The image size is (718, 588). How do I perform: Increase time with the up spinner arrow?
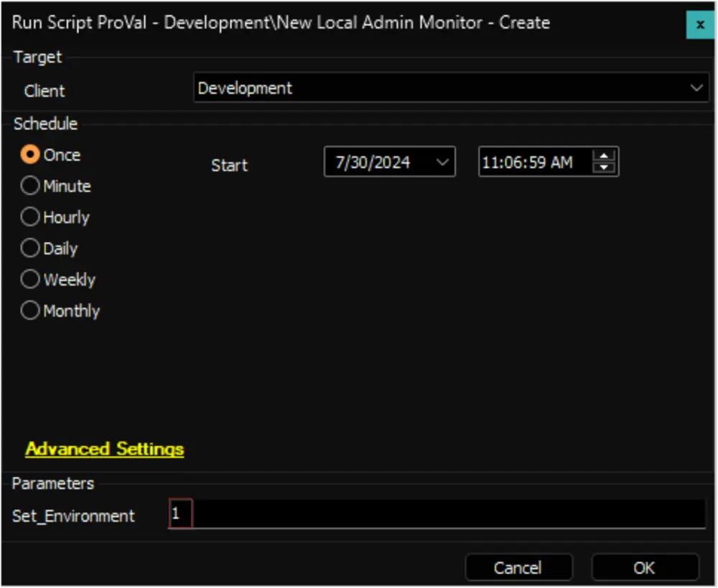[x=604, y=156]
